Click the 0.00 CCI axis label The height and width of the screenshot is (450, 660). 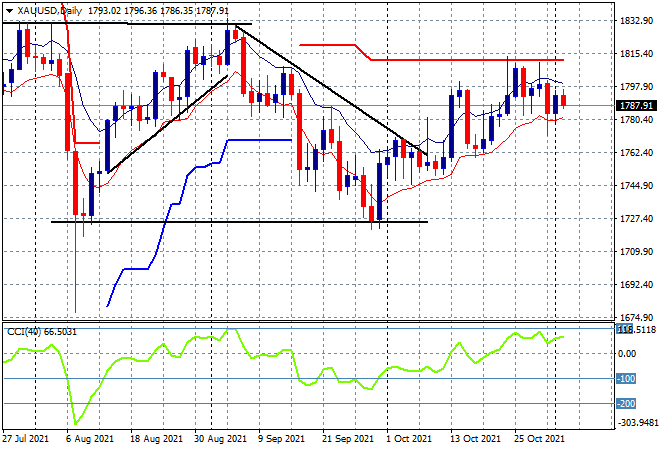point(627,354)
